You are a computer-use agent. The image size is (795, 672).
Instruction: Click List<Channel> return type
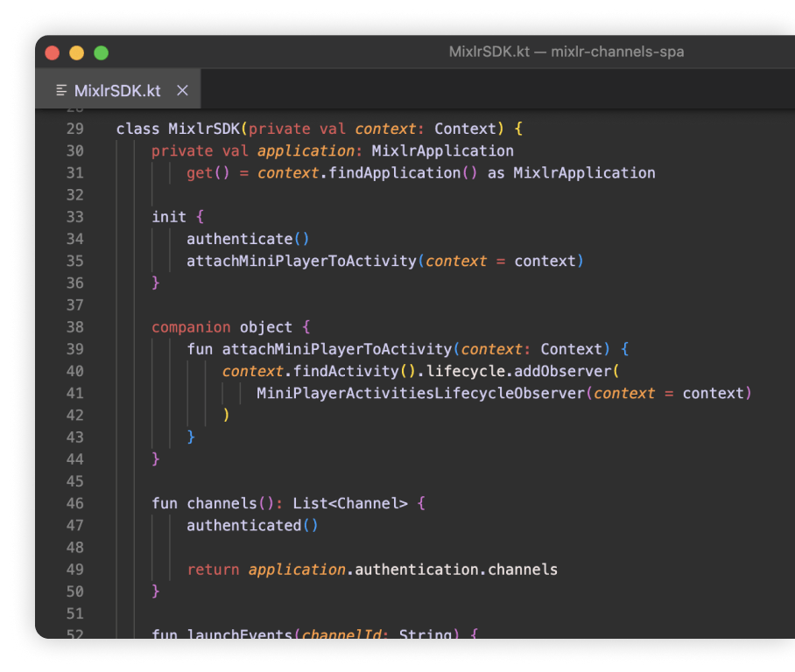click(x=350, y=503)
